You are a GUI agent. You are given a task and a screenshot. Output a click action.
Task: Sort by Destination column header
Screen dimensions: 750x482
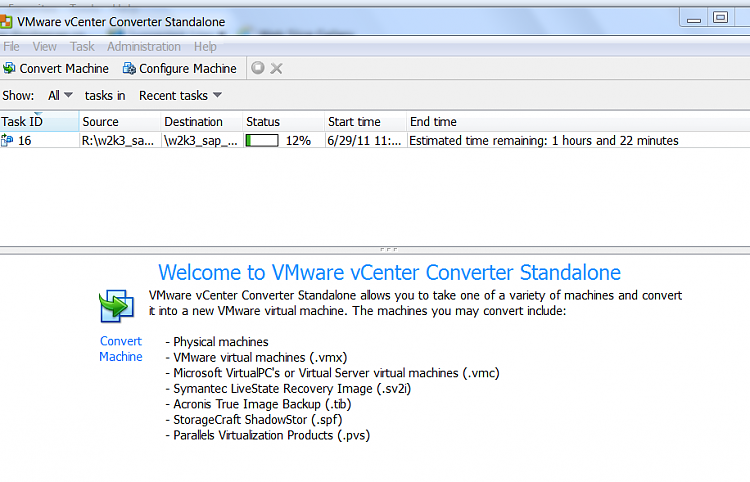click(x=202, y=121)
